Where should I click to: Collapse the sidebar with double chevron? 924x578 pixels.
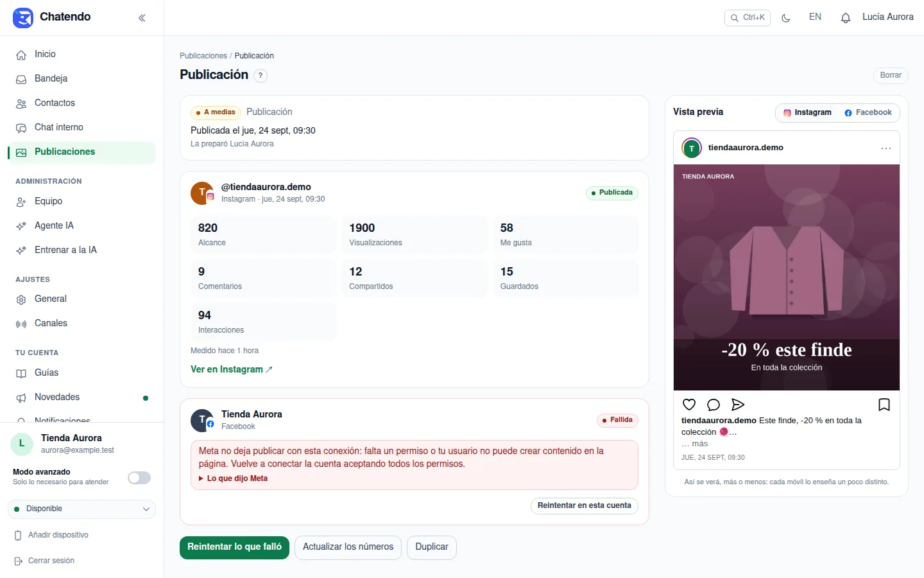[x=142, y=18]
